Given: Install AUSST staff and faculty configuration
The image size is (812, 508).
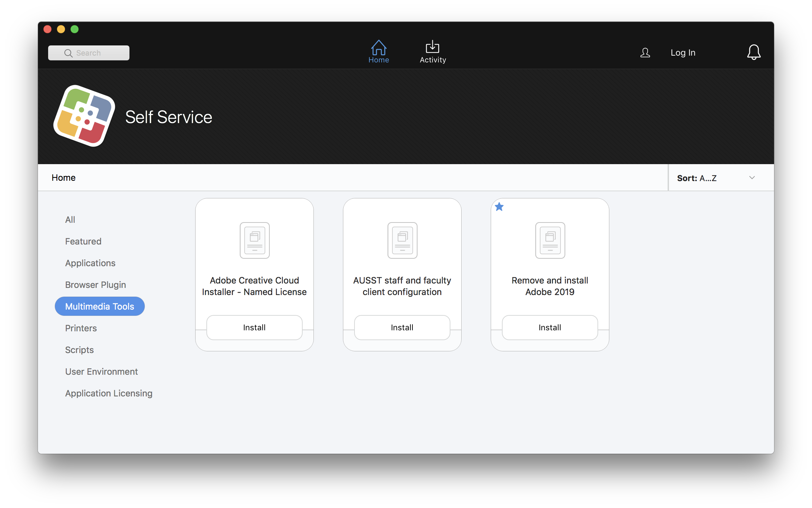Looking at the screenshot, I should click(x=402, y=327).
